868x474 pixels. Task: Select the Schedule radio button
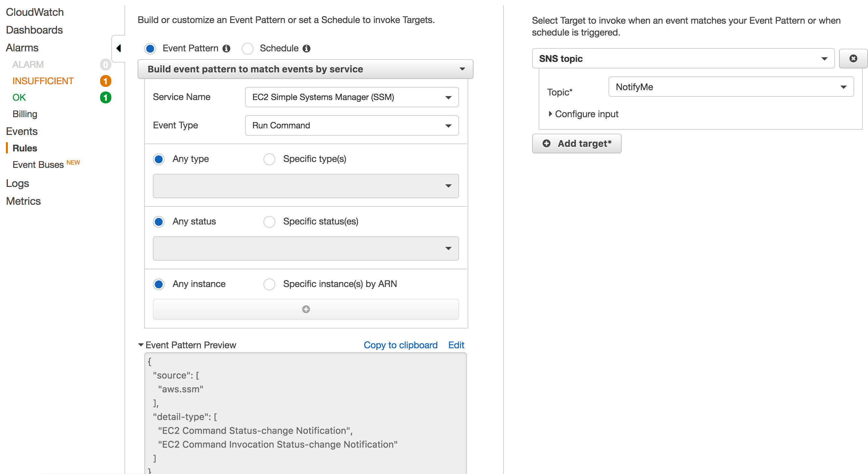coord(248,48)
